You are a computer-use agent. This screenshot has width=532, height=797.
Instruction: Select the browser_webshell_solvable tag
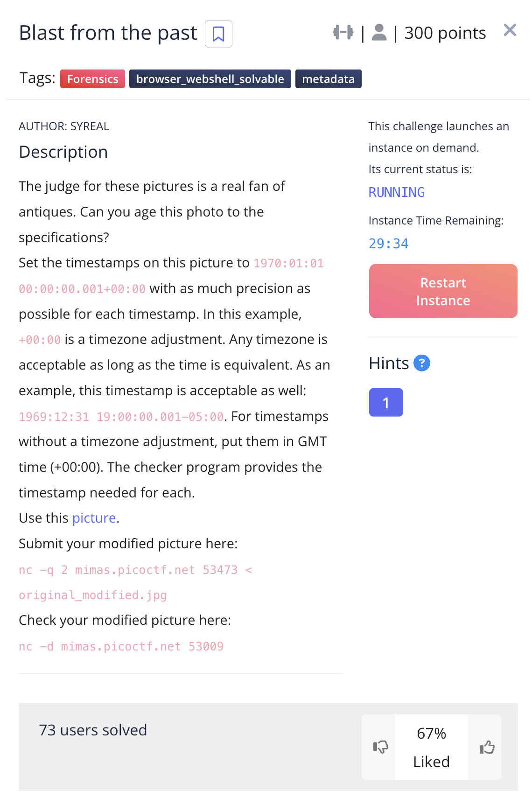coord(210,79)
